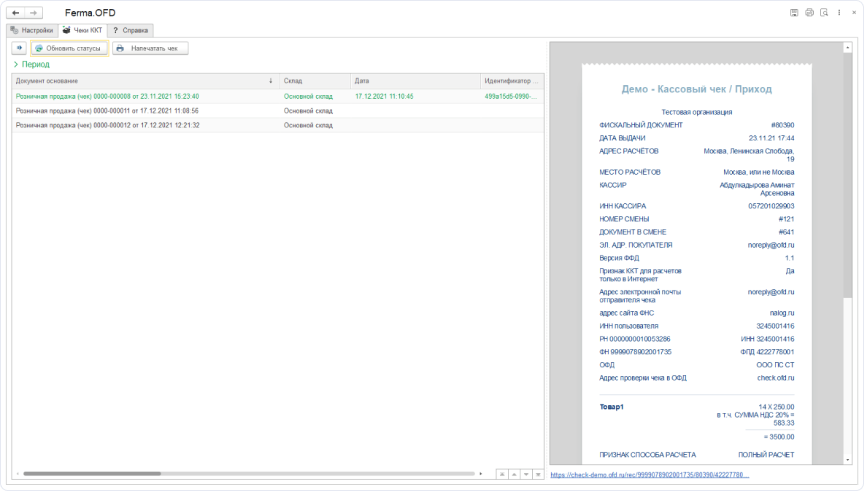Image resolution: width=864 pixels, height=491 pixels.
Task: Jump to last row using list navigation arrow
Action: (x=538, y=473)
